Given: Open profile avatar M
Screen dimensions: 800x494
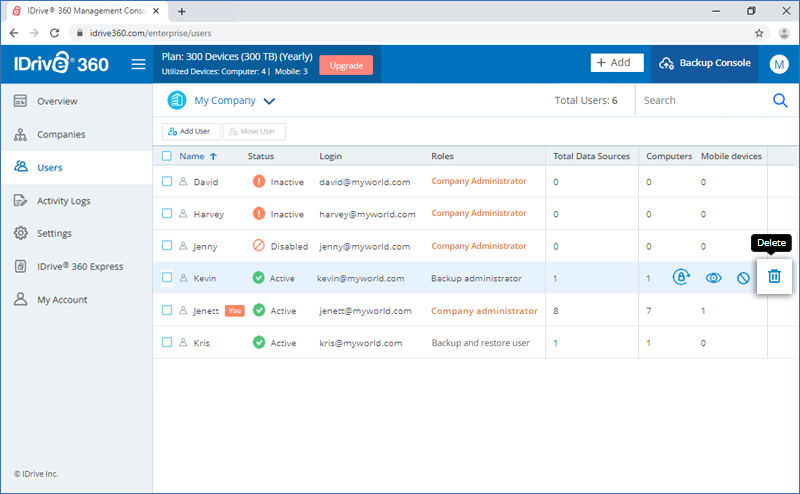Looking at the screenshot, I should coord(779,64).
